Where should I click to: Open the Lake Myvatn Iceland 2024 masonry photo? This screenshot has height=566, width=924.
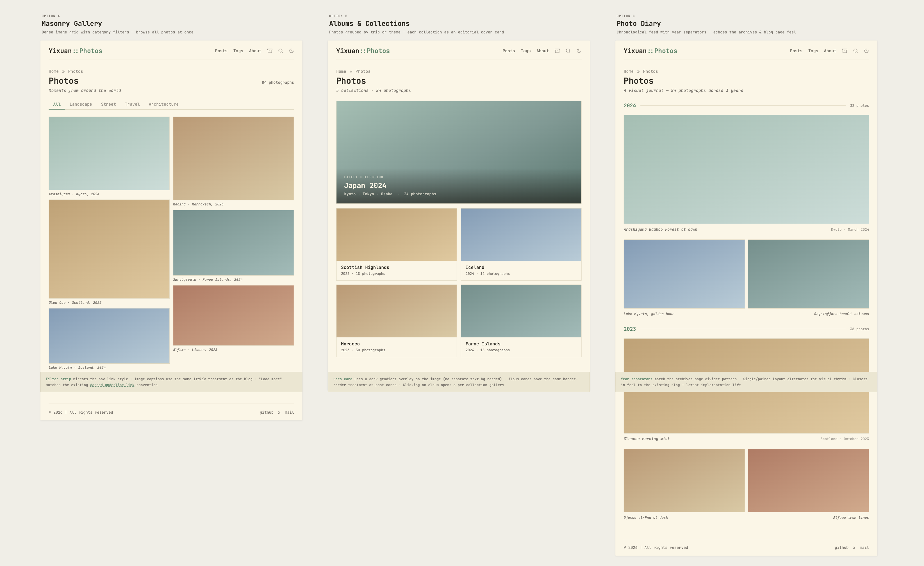pyautogui.click(x=109, y=336)
